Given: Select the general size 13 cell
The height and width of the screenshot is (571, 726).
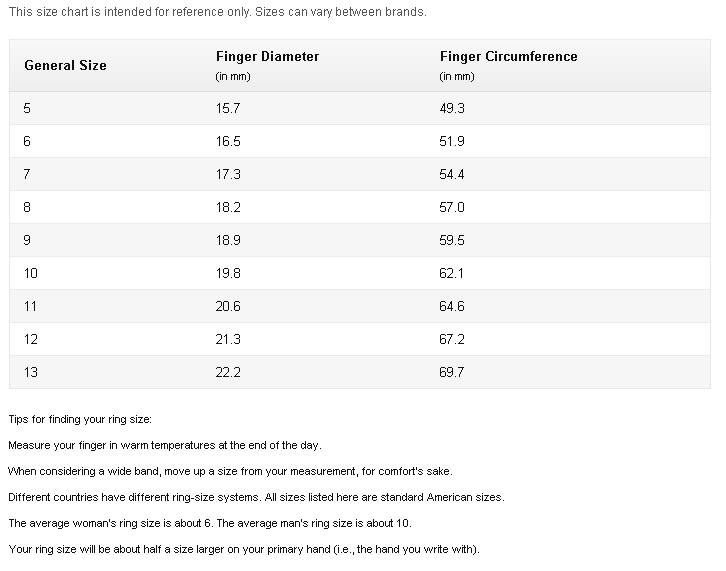Looking at the screenshot, I should tap(31, 372).
